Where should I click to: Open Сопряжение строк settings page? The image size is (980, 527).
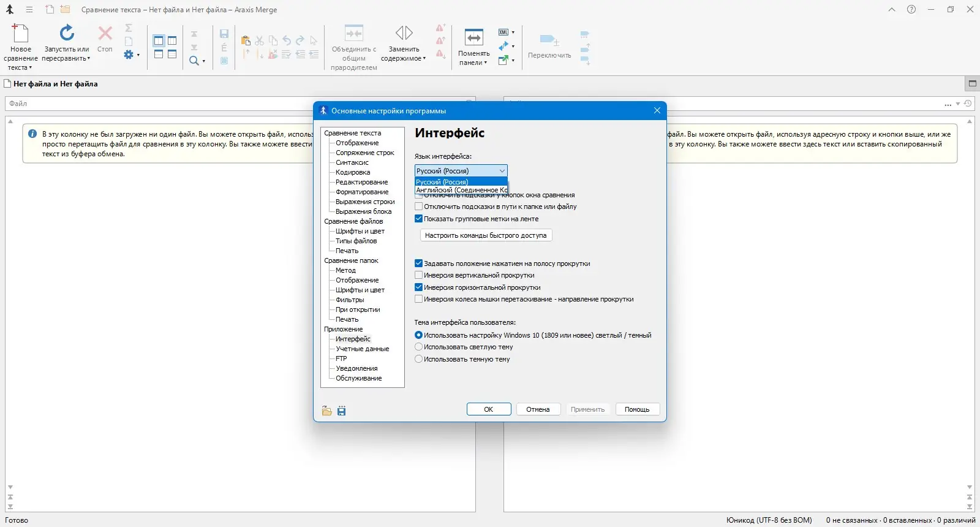coord(365,153)
